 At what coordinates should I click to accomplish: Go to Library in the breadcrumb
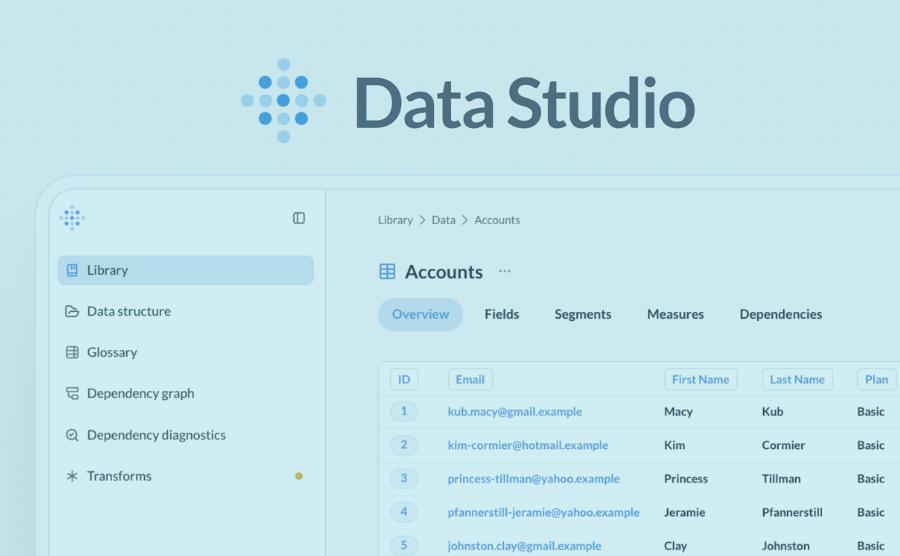click(x=395, y=220)
